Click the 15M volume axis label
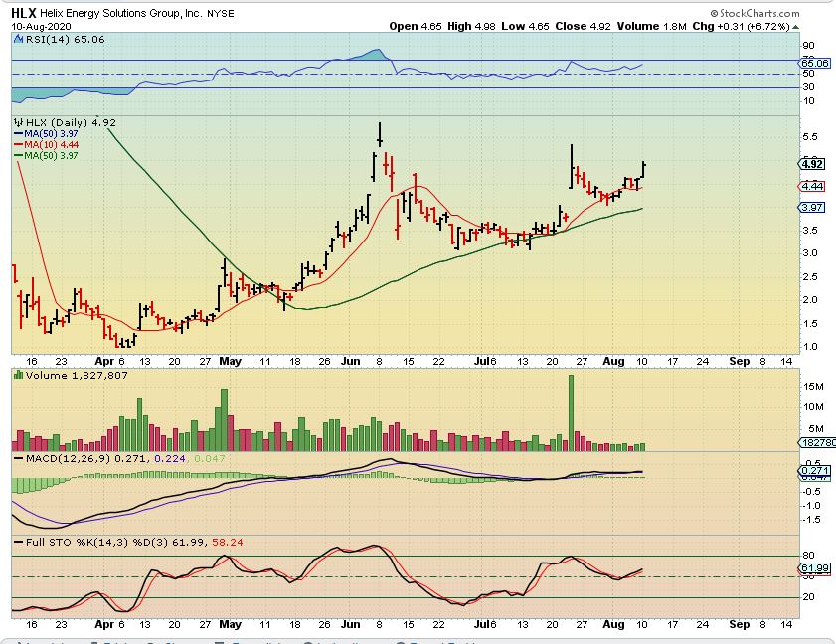Screen dimensions: 836x644 [813, 386]
